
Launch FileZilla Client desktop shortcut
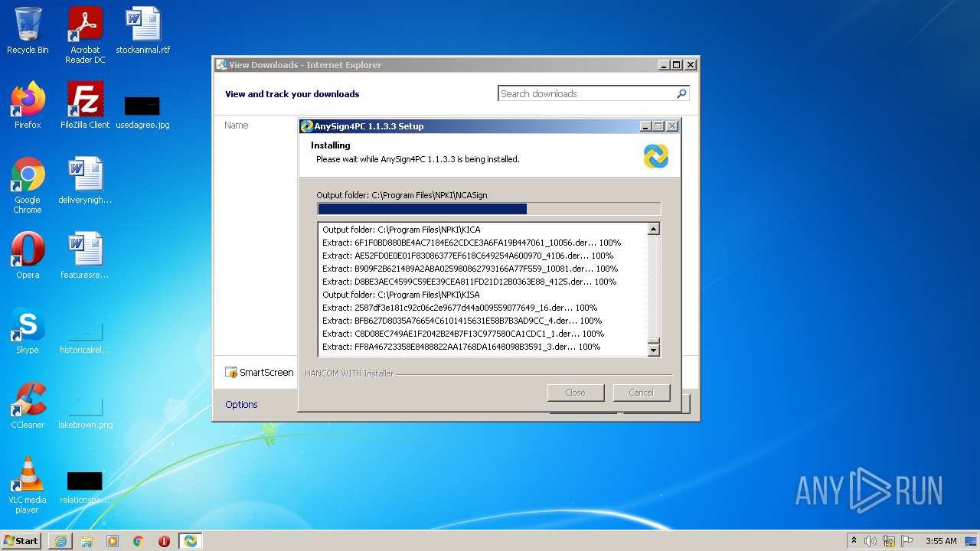pos(85,106)
